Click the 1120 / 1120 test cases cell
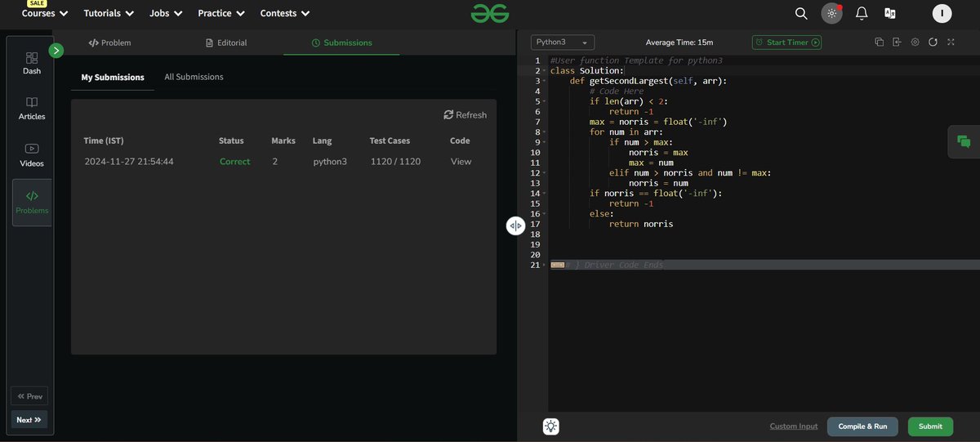This screenshot has width=980, height=442. tap(395, 162)
